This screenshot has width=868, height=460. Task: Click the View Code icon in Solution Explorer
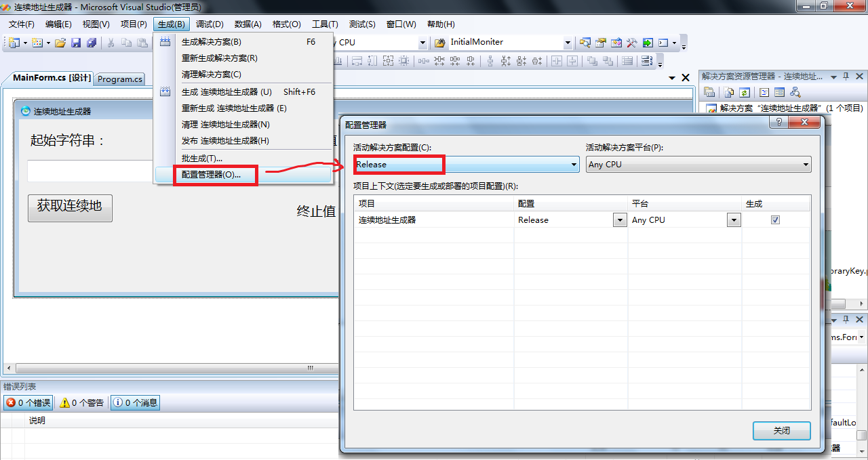(764, 92)
